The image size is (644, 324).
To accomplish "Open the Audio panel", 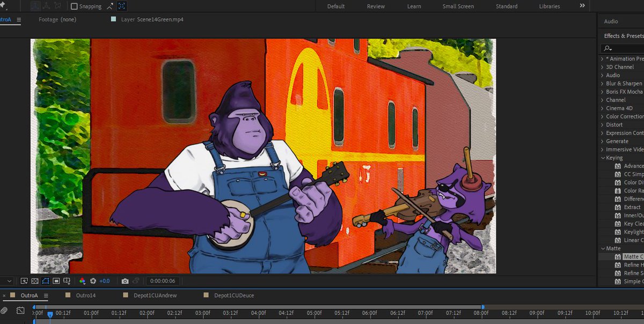I will 611,21.
